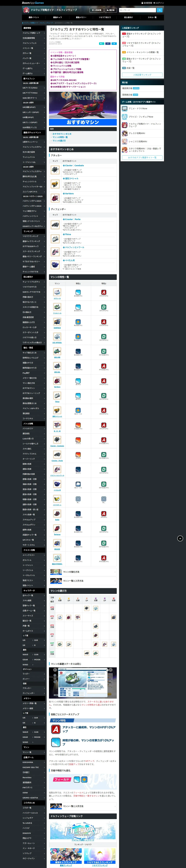Click HEX-MB machine icon in traits table
186x868 pixels.
tap(57, 351)
